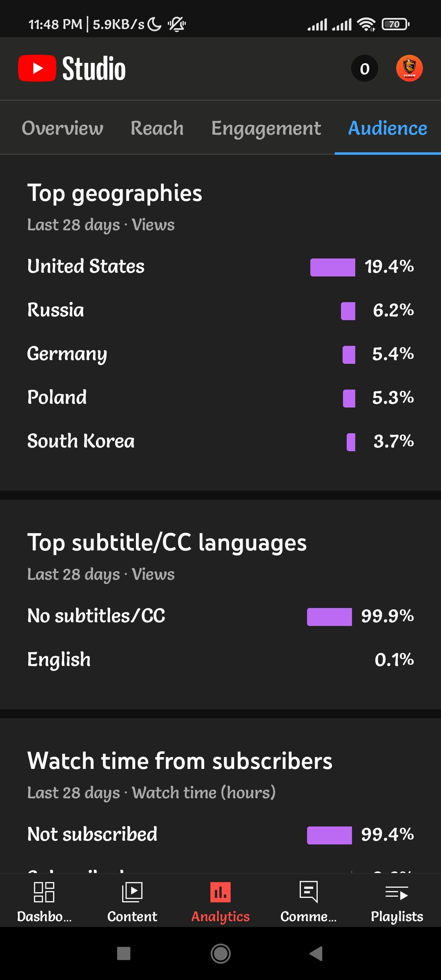Viewport: 441px width, 980px height.
Task: Tap the YouTube Studio logo
Action: tap(72, 68)
